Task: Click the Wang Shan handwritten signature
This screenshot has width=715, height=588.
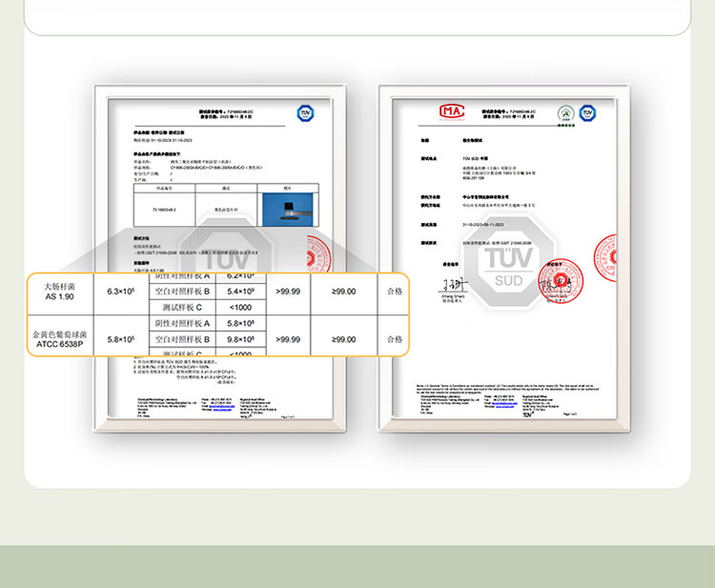Action: pyautogui.click(x=452, y=283)
